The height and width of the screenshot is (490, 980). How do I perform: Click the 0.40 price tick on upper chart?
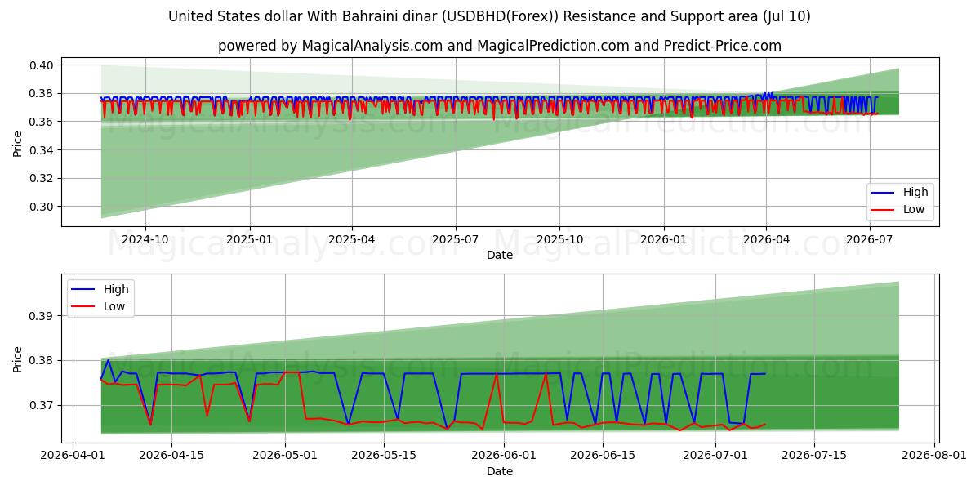[x=43, y=65]
